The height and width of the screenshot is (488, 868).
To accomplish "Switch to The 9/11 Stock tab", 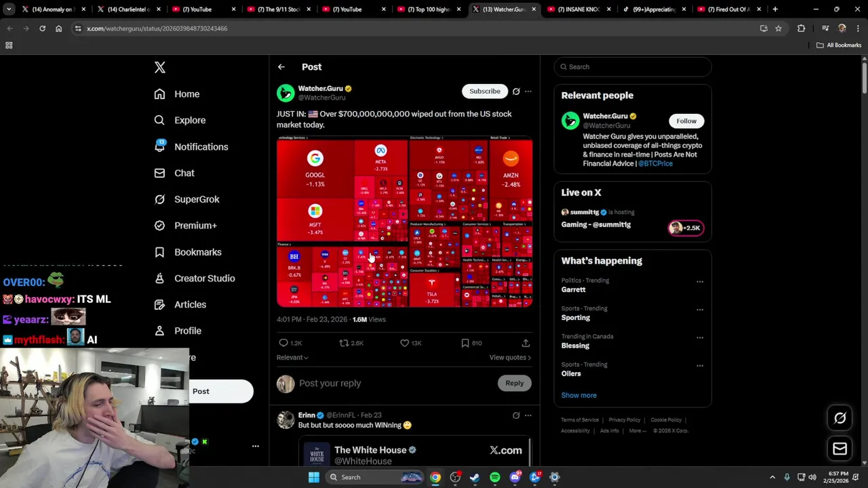I will pyautogui.click(x=278, y=9).
